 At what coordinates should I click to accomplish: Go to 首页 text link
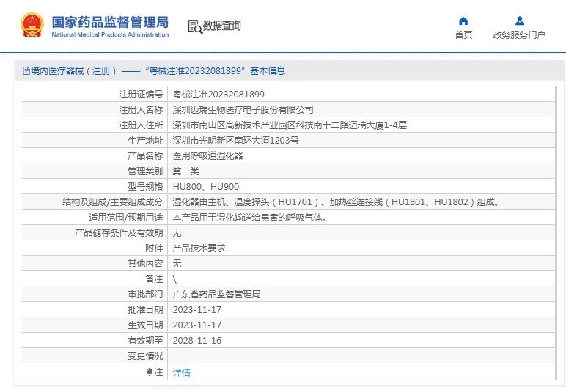tap(463, 35)
